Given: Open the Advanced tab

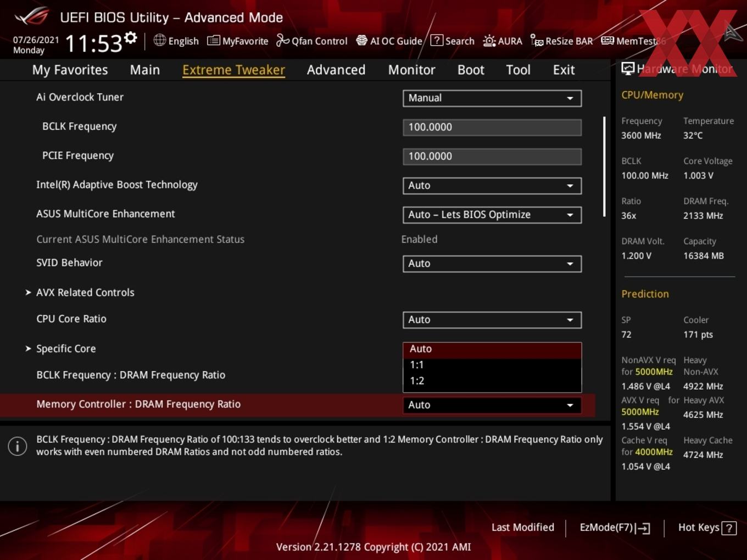Looking at the screenshot, I should [x=336, y=70].
